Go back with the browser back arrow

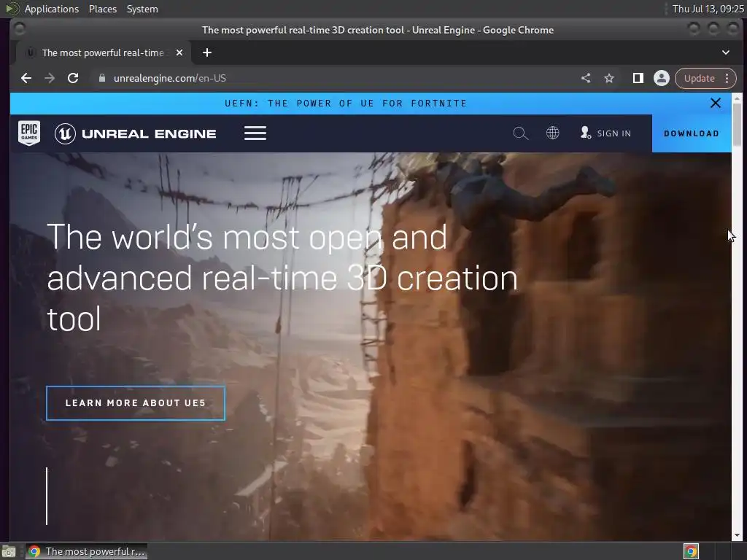click(26, 78)
